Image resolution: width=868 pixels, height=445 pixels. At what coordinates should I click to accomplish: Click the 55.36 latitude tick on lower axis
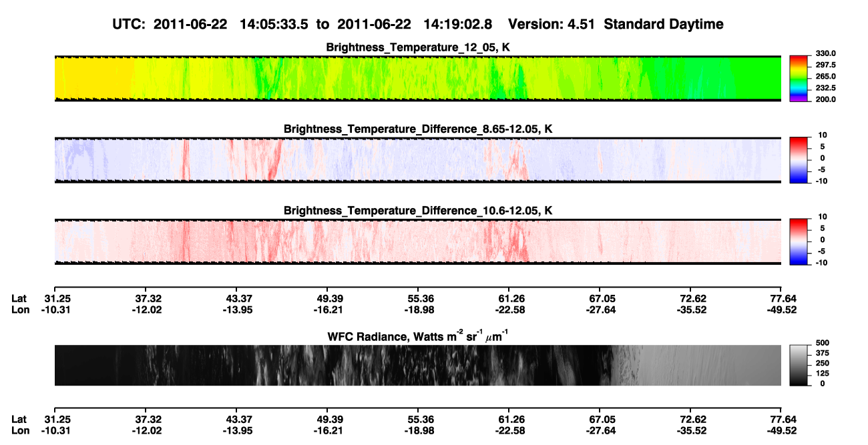click(x=417, y=419)
